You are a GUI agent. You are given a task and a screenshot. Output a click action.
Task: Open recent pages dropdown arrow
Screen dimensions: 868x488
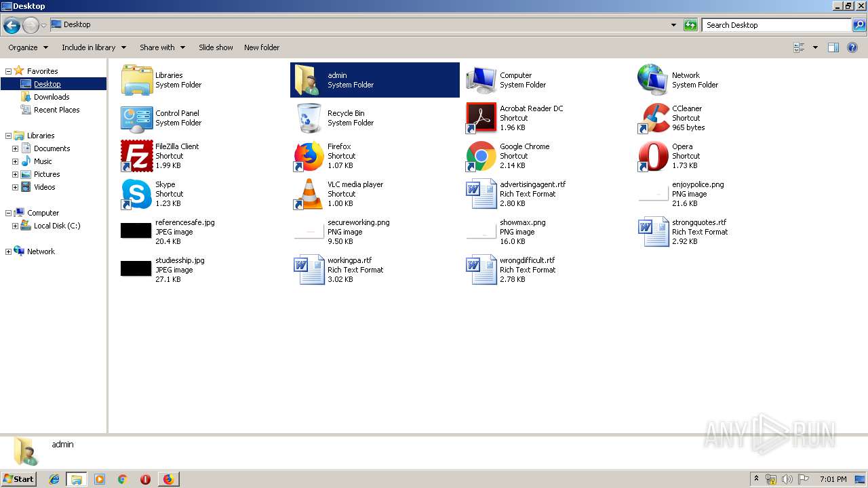tap(43, 26)
